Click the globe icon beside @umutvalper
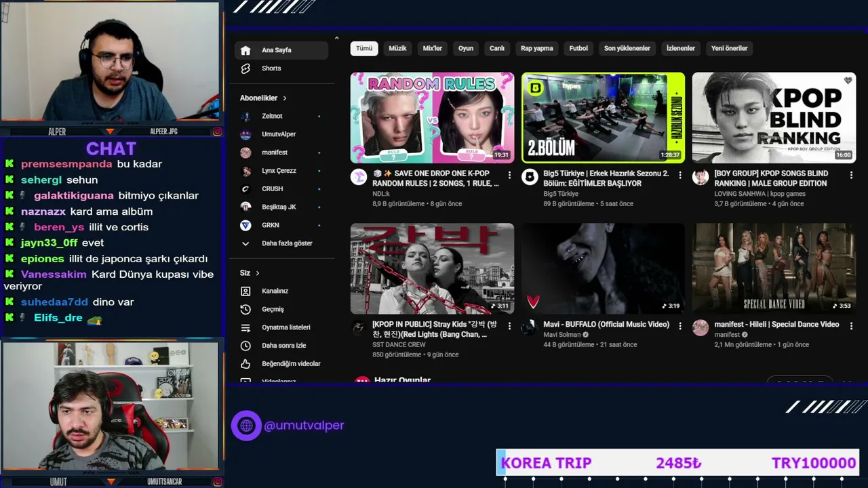 (x=246, y=426)
